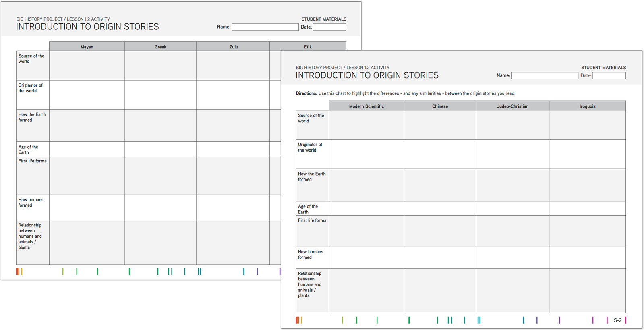Click the Greek 'How the Earth formed' cell
The image size is (644, 330).
(x=160, y=125)
